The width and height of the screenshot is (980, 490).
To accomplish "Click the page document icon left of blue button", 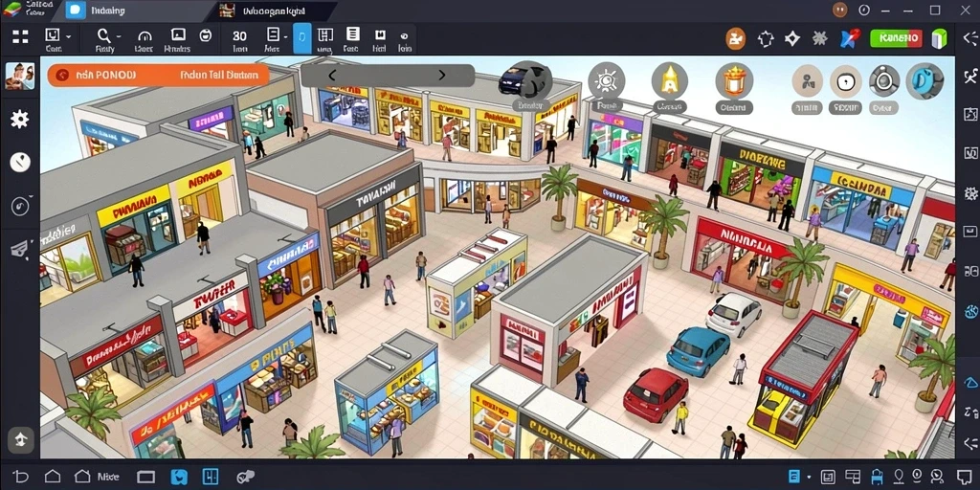I will pyautogui.click(x=273, y=34).
